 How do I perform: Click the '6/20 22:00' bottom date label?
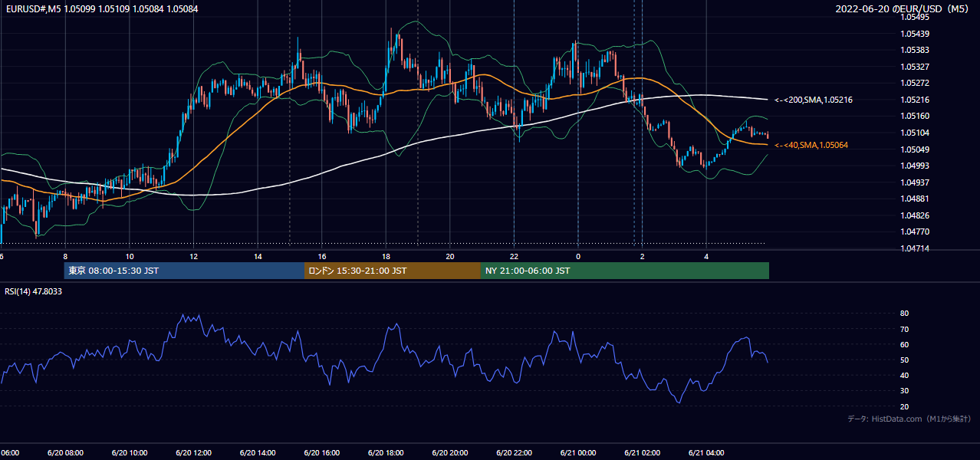pos(513,453)
